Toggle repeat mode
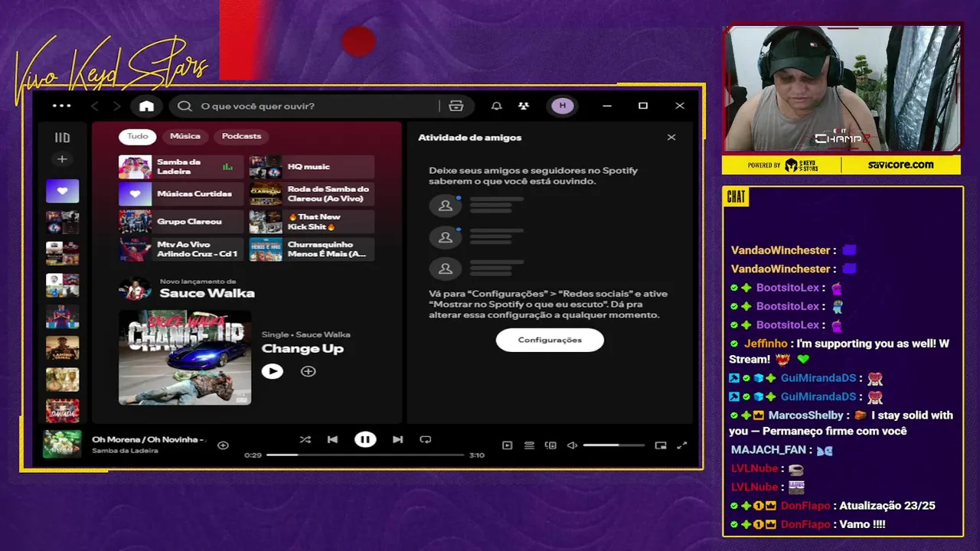This screenshot has height=551, width=980. click(425, 439)
